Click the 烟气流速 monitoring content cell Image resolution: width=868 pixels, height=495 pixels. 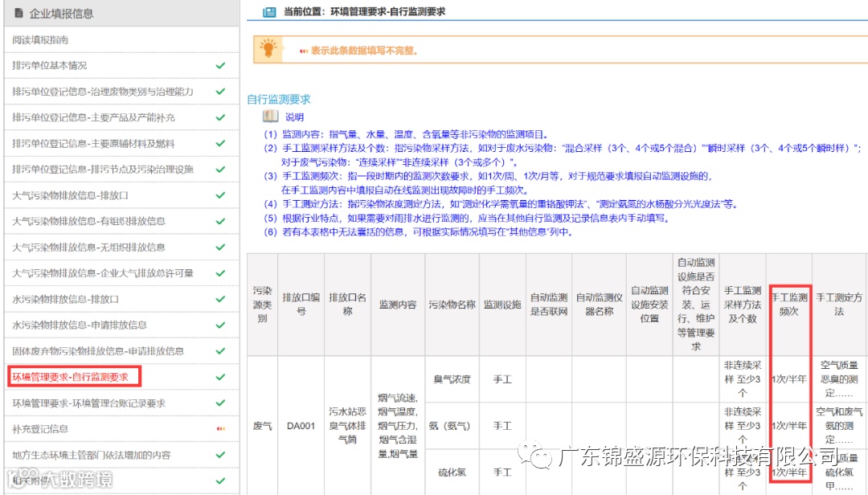398,426
